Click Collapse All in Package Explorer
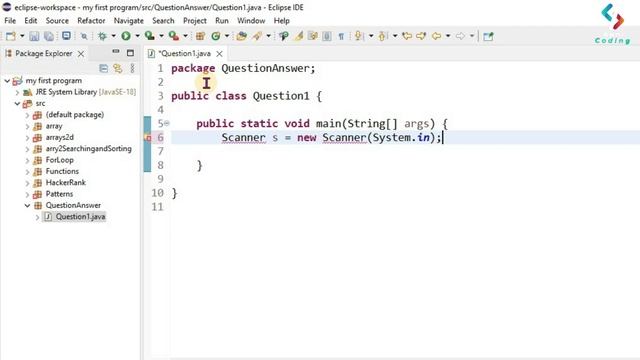 [x=104, y=68]
